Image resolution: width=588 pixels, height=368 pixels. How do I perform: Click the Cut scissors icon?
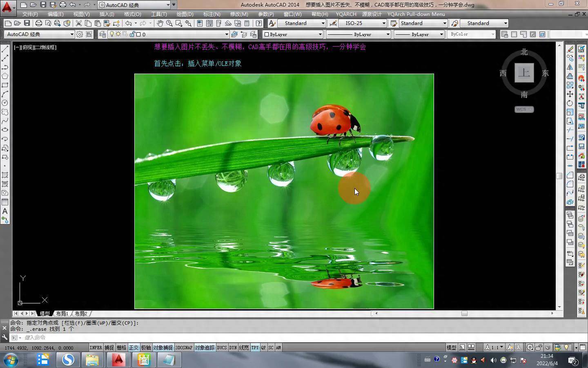pyautogui.click(x=79, y=23)
